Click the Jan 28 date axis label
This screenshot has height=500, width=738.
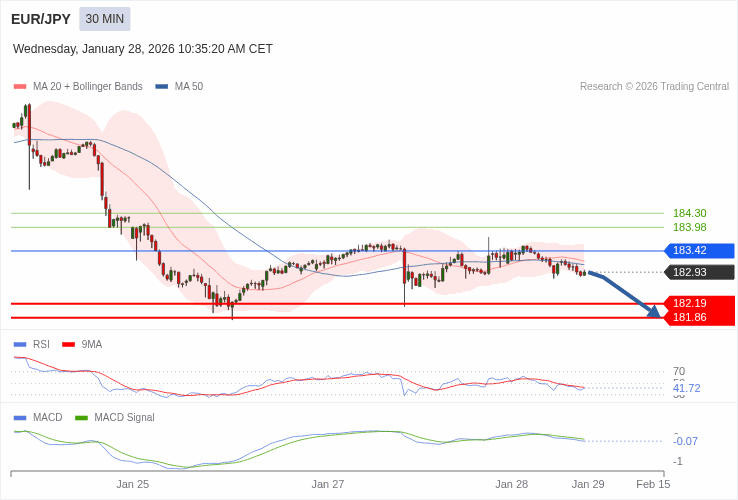click(512, 484)
